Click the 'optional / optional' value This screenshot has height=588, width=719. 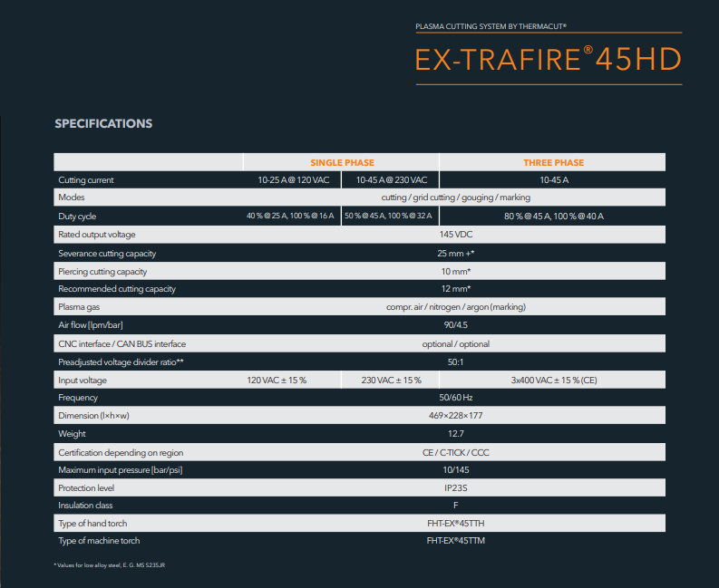456,344
